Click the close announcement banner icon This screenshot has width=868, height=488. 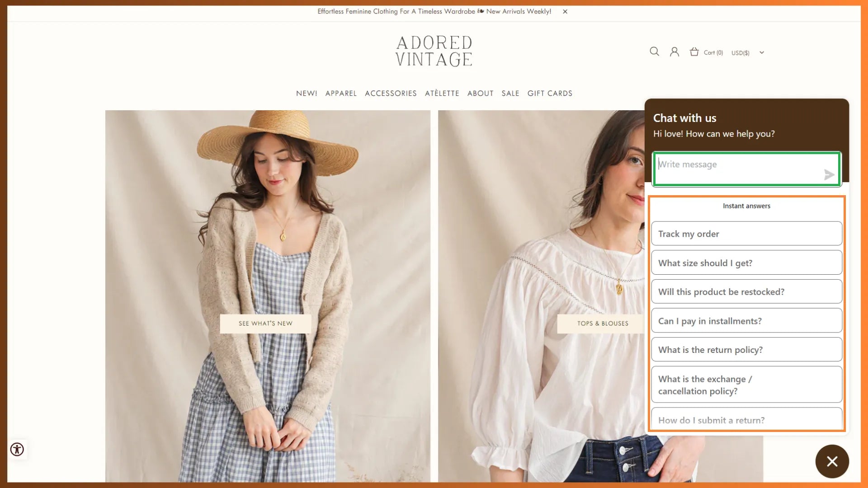(565, 11)
